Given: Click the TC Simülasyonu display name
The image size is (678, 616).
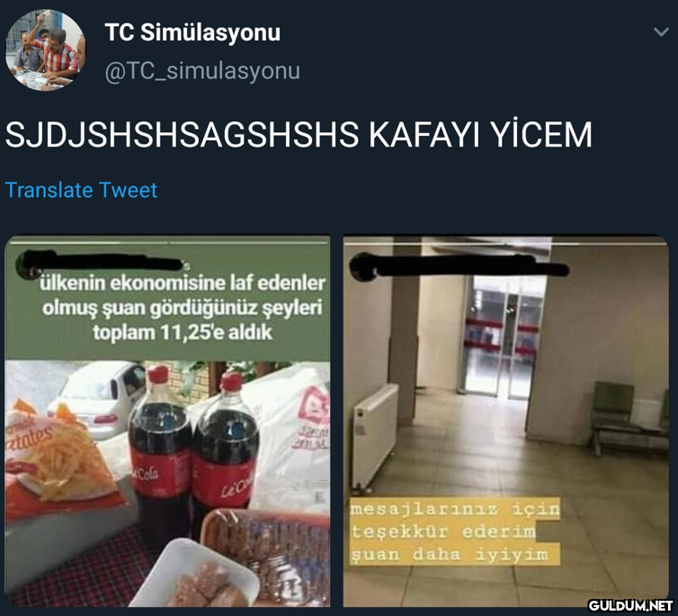Looking at the screenshot, I should 192,32.
